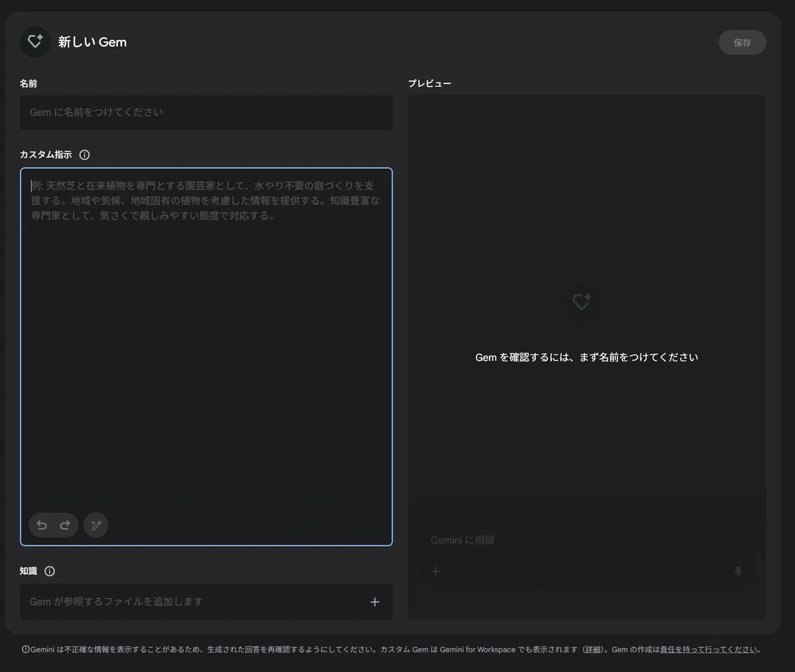The image size is (795, 672).
Task: Click the 新しい Gem title text
Action: [x=92, y=42]
